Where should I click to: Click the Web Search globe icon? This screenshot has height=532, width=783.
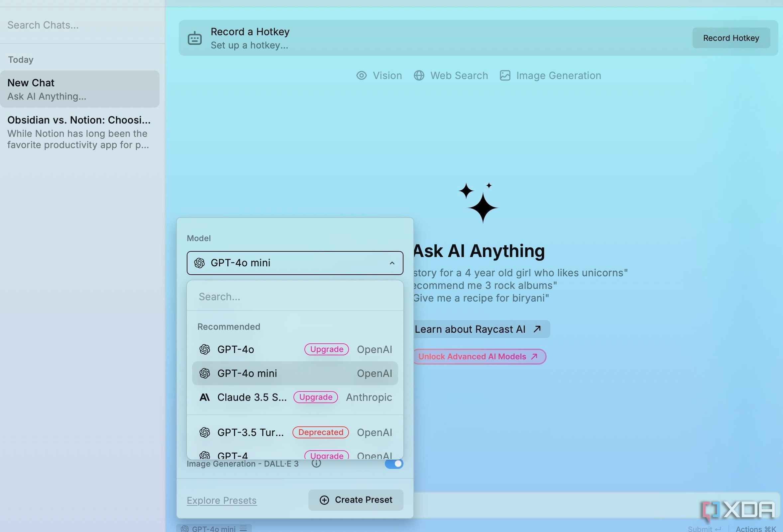pos(419,75)
